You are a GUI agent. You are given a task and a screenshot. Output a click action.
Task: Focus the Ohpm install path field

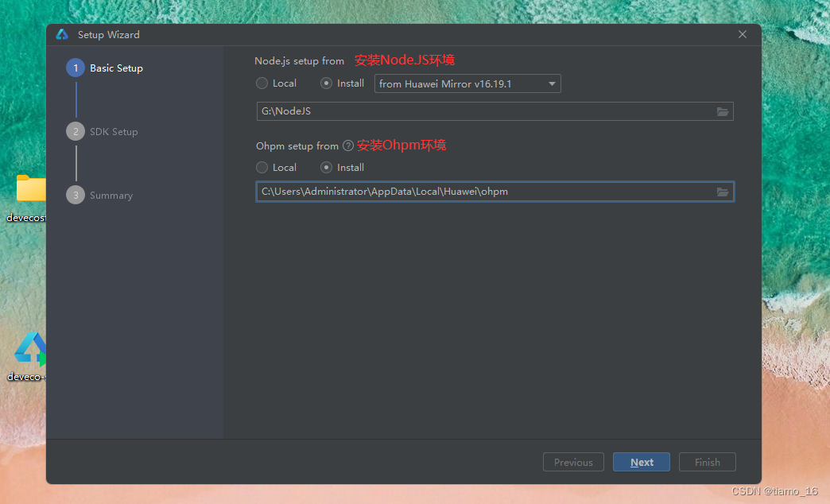(x=495, y=192)
